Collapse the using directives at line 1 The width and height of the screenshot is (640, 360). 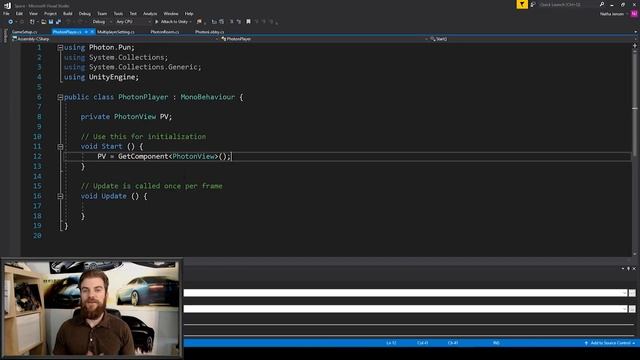tap(60, 47)
